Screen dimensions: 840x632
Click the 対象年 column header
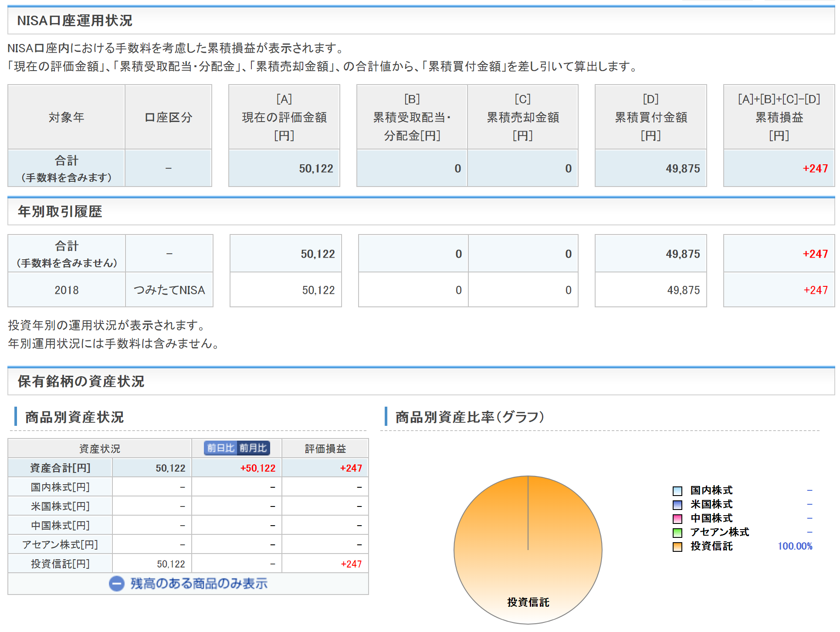tap(66, 117)
